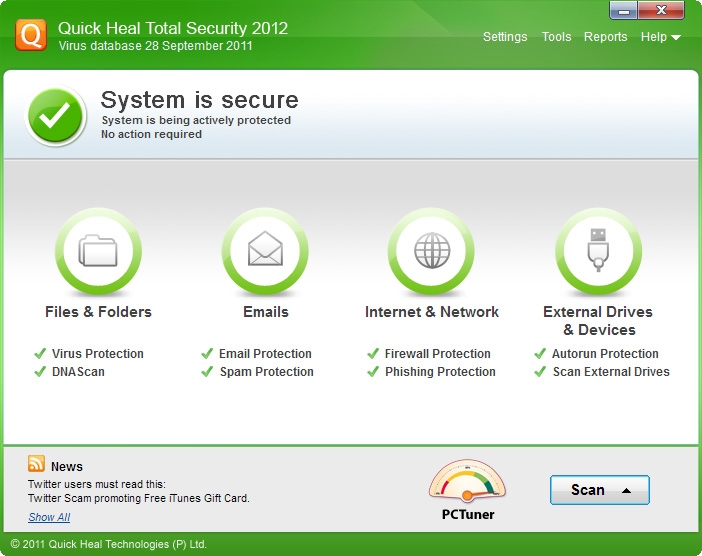Open the Internet & Network globe icon
Image resolution: width=702 pixels, height=556 pixels.
tap(432, 251)
